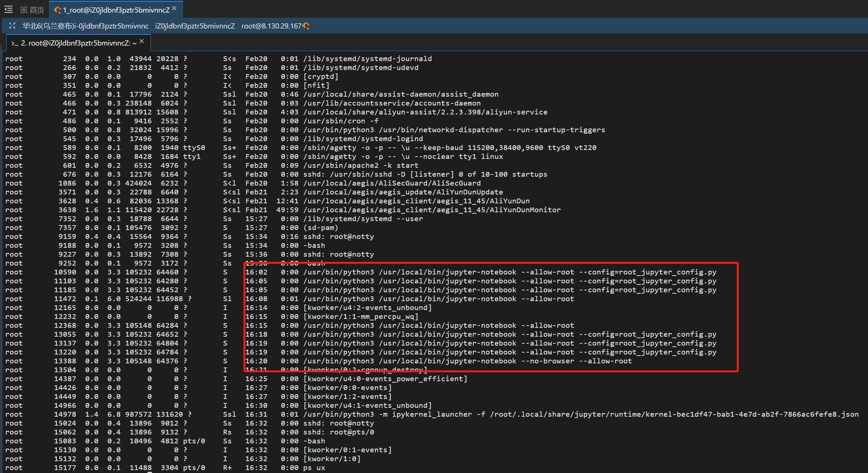Click PID 9188 for the -bash process
The height and width of the screenshot is (473, 868).
(x=67, y=246)
